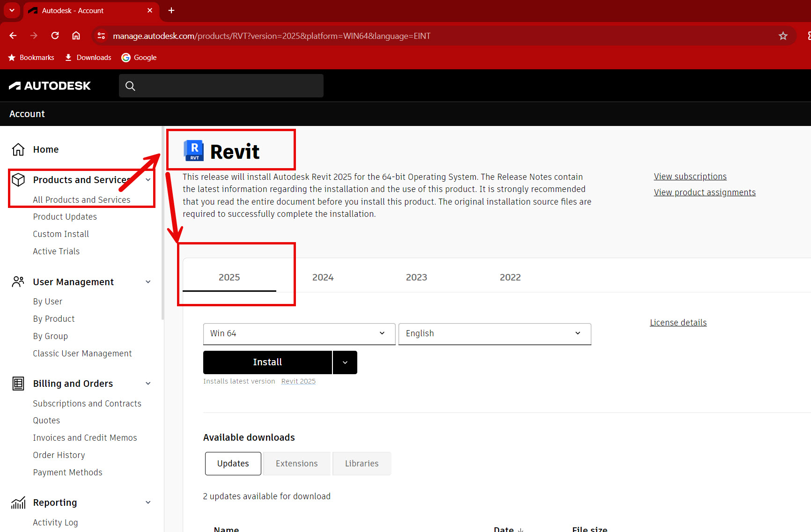Open License details link
The width and height of the screenshot is (811, 532).
(678, 323)
